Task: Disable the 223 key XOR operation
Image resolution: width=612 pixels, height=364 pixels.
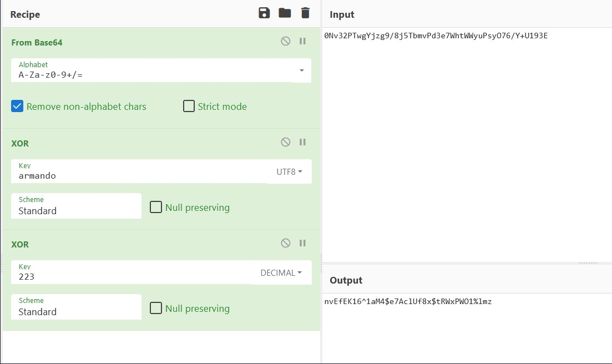Action: pos(286,243)
